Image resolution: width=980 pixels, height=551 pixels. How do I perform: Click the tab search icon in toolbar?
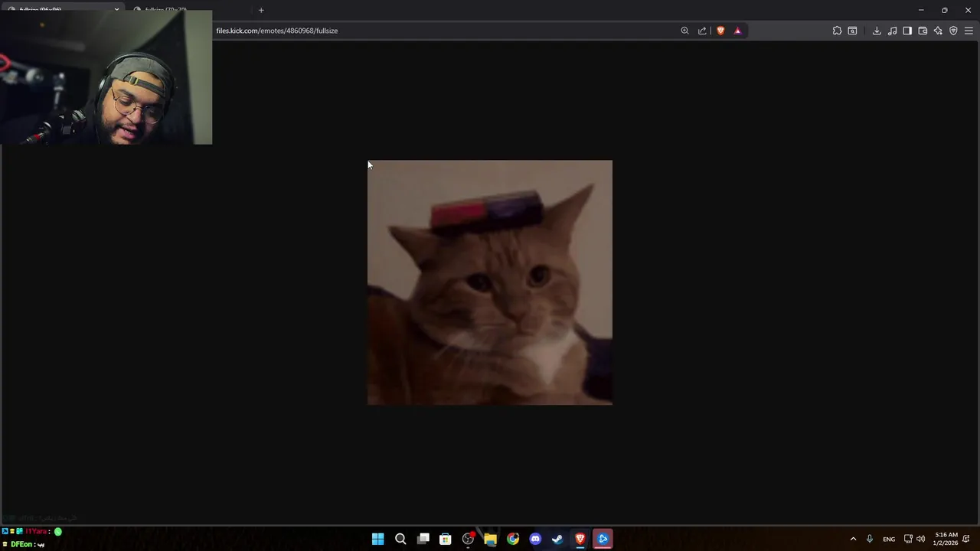[852, 31]
